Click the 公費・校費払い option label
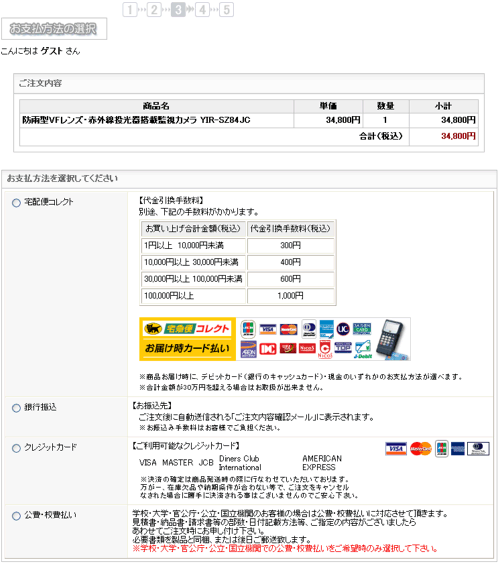500x564 pixels. tap(50, 515)
